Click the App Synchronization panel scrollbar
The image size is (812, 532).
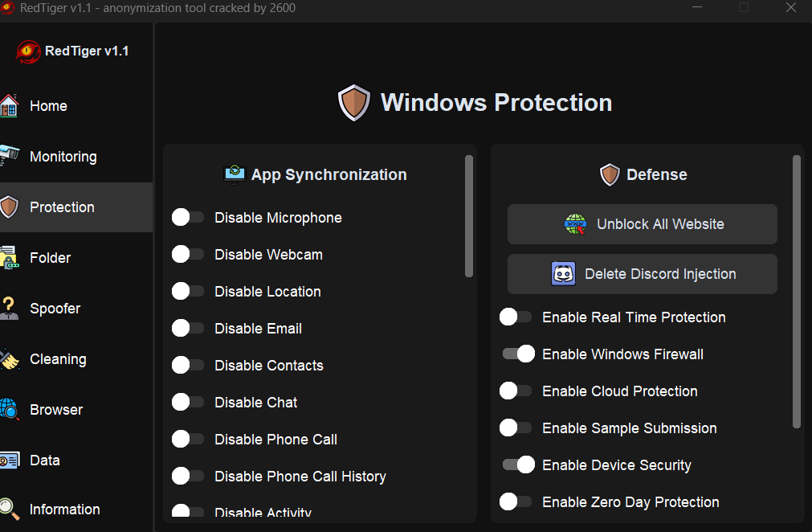click(469, 216)
